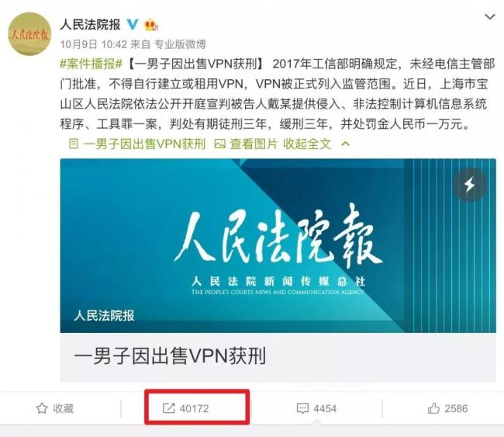Click the star 收藏 favorite icon
The height and width of the screenshot is (437, 504).
42,408
